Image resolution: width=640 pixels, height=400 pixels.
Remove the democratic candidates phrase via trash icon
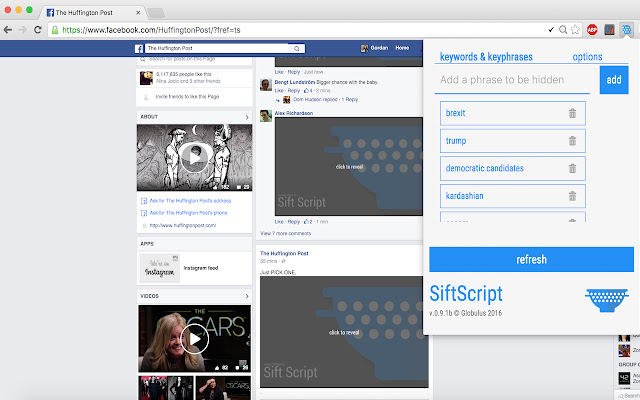(572, 168)
